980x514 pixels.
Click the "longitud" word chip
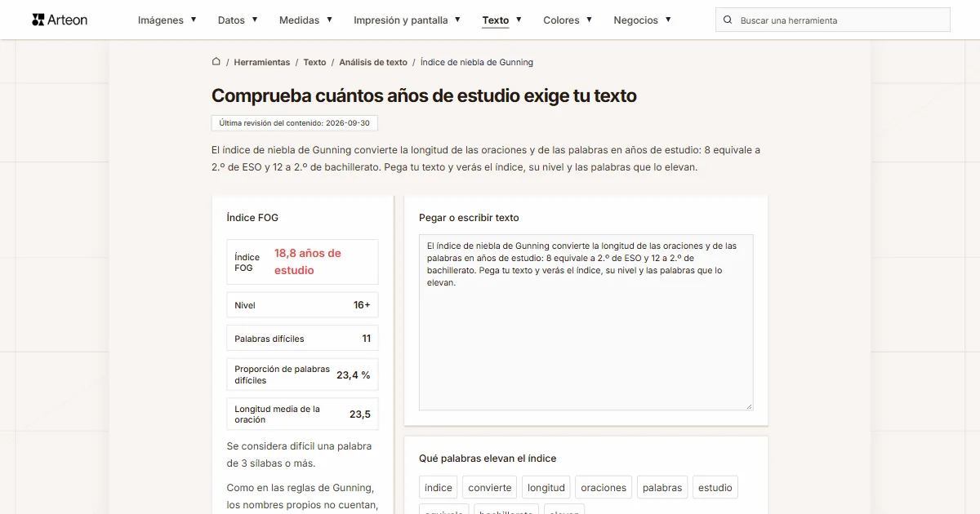click(x=546, y=488)
